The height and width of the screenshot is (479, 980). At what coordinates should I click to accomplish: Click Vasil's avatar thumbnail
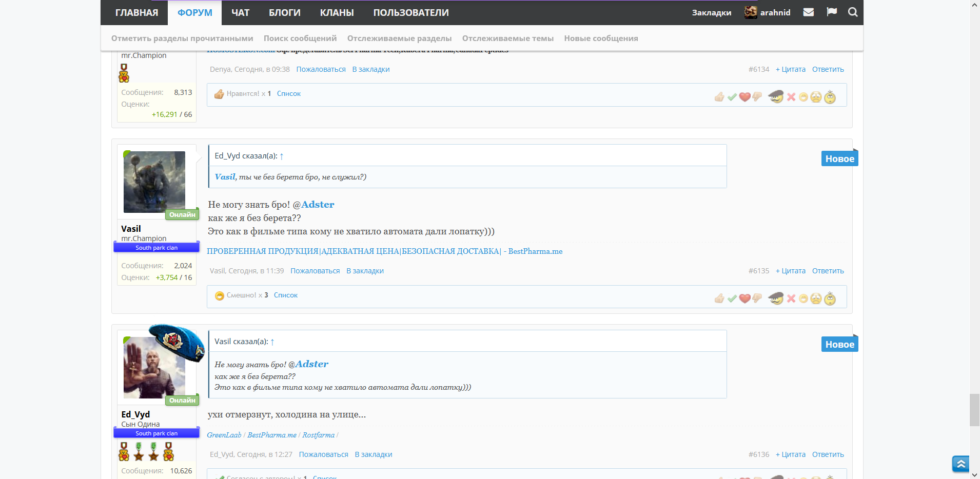(154, 182)
